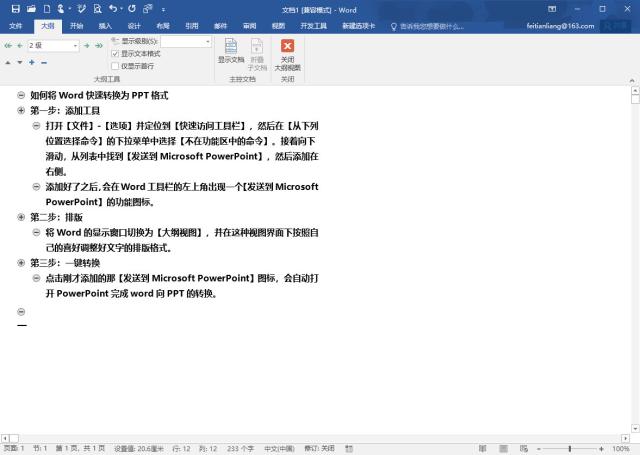Switch to the 设计 Design tab
The width and height of the screenshot is (640, 455).
pyautogui.click(x=134, y=26)
